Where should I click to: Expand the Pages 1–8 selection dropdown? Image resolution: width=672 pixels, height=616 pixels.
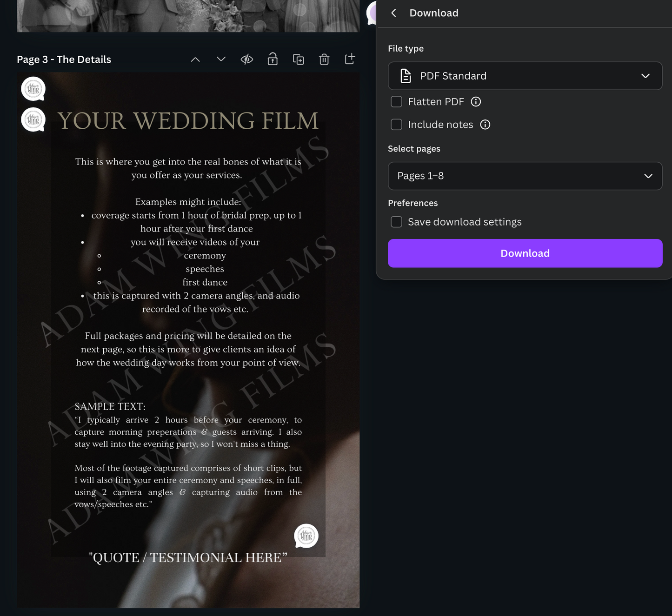525,176
